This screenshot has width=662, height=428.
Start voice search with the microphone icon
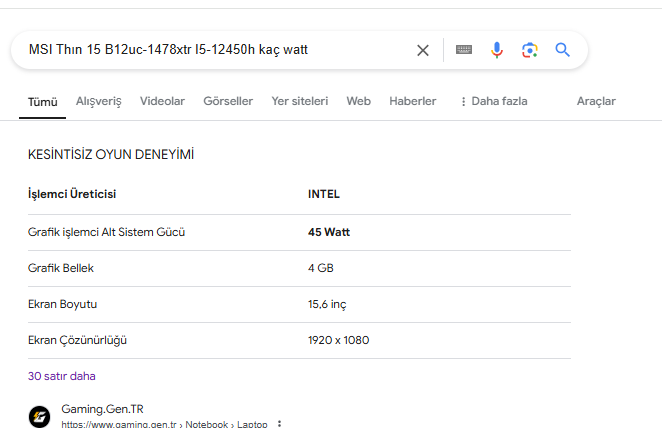coord(497,50)
